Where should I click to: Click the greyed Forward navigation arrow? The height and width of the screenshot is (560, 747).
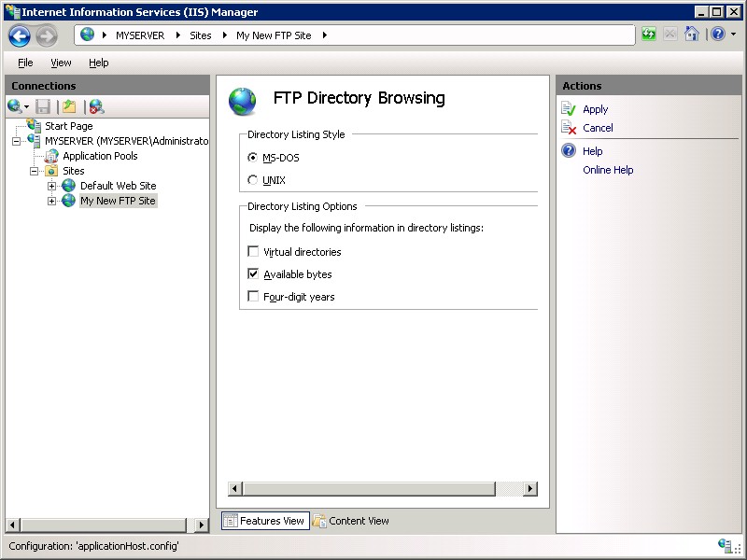tap(47, 35)
